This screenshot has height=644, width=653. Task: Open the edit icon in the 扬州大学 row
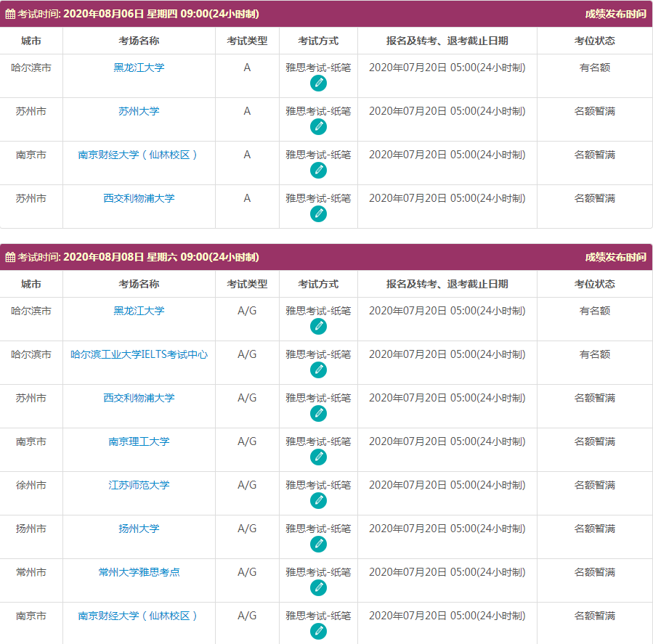[x=318, y=543]
